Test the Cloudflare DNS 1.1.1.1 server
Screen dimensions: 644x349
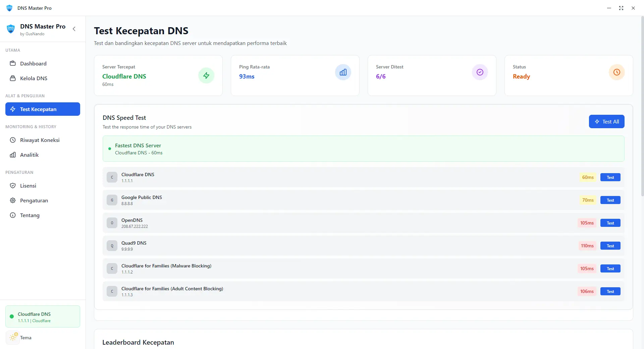pyautogui.click(x=610, y=177)
